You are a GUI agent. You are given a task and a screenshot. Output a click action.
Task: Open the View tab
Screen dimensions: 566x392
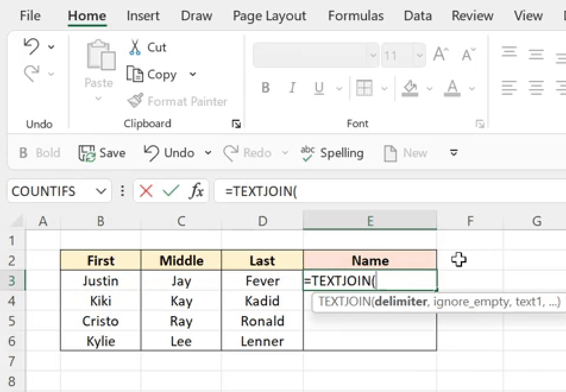point(529,16)
